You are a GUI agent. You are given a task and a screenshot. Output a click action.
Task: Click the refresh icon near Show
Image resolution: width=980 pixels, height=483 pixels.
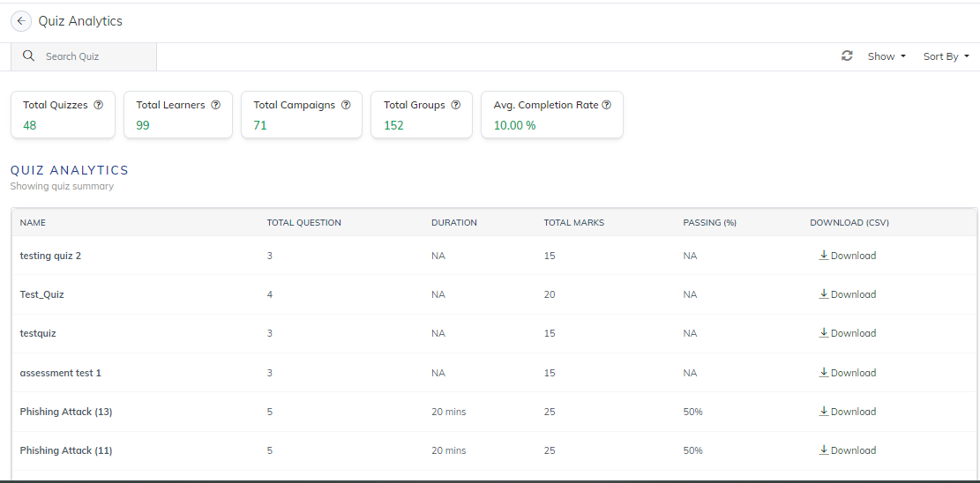847,56
